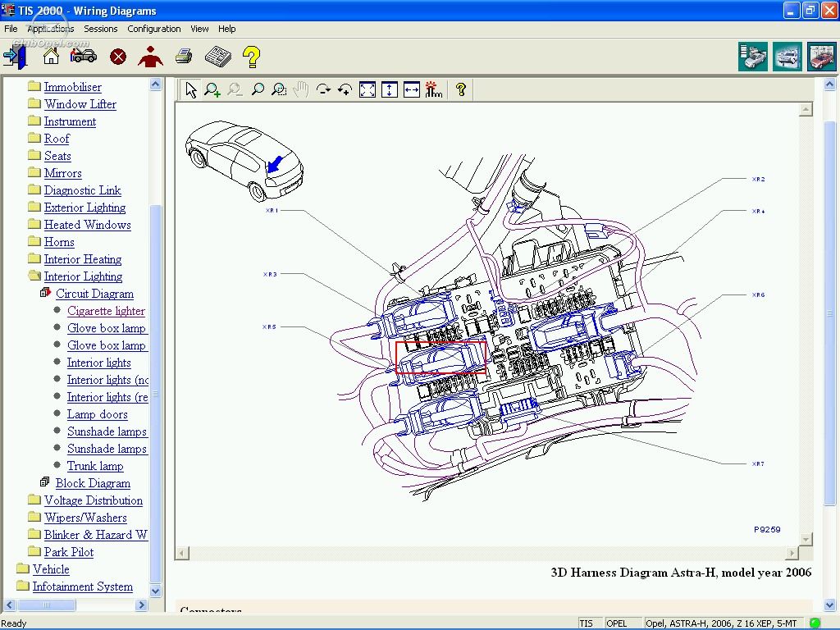Click the car thumbnail with blue arrow
This screenshot has width=840, height=630.
(x=244, y=160)
